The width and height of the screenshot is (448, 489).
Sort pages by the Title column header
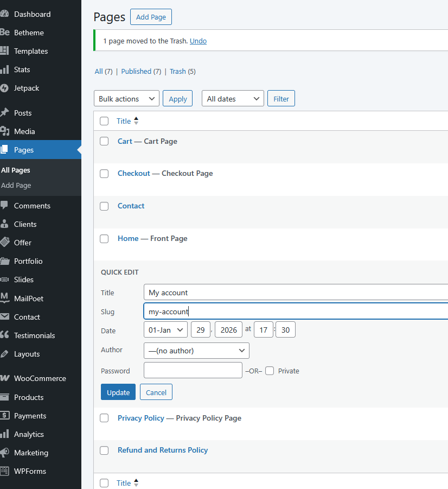(124, 121)
